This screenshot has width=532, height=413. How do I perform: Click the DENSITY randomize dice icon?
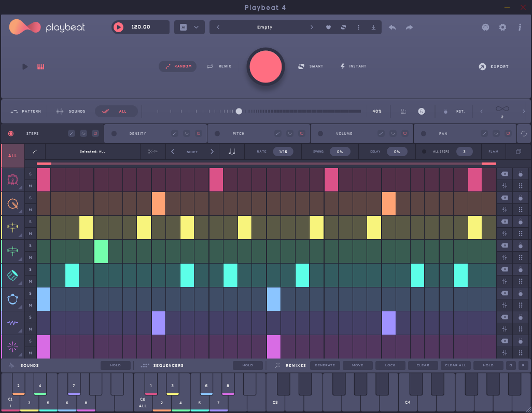pyautogui.click(x=175, y=133)
